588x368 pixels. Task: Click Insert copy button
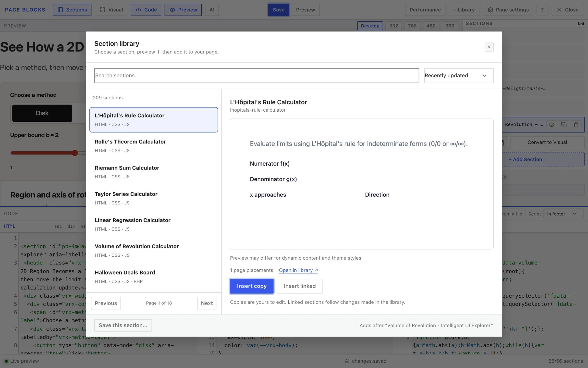point(252,286)
